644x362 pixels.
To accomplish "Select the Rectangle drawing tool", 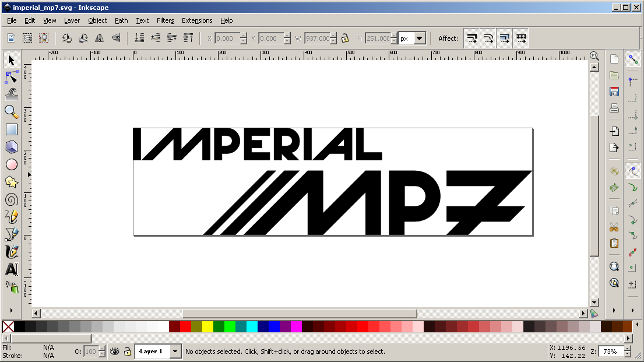I will pyautogui.click(x=12, y=129).
